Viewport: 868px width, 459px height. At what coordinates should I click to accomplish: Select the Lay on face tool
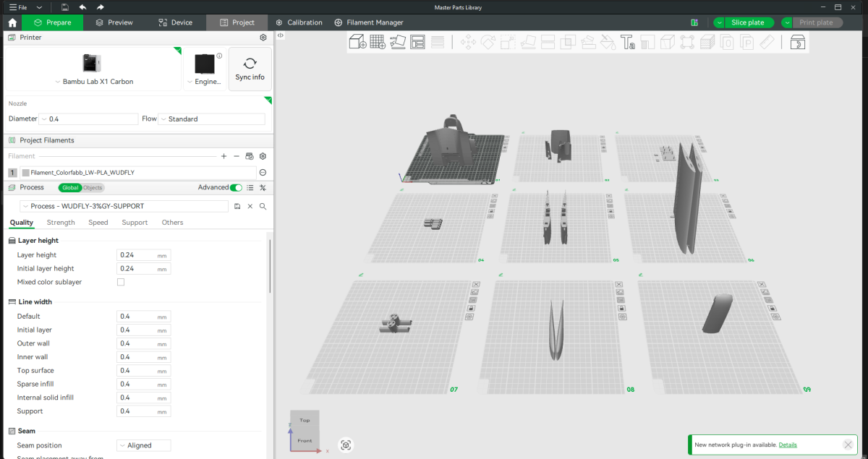click(x=528, y=43)
